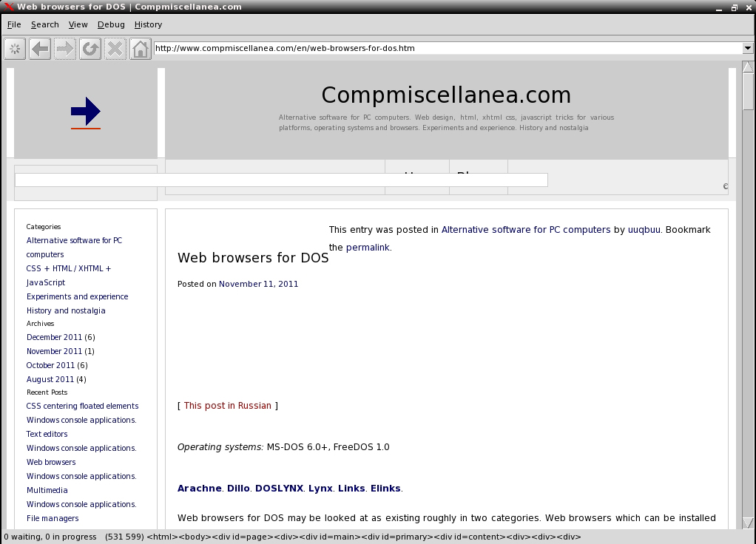Open the home page via house icon
The image size is (756, 544).
(141, 49)
